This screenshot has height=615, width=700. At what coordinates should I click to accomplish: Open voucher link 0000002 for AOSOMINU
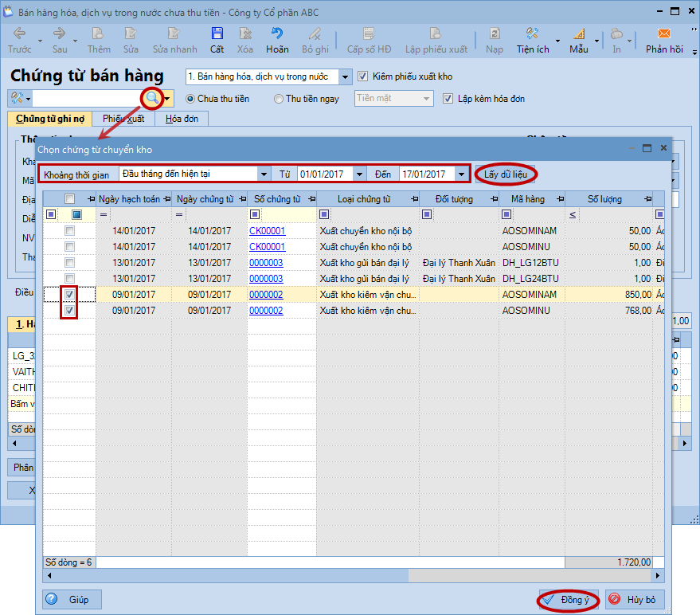point(266,311)
